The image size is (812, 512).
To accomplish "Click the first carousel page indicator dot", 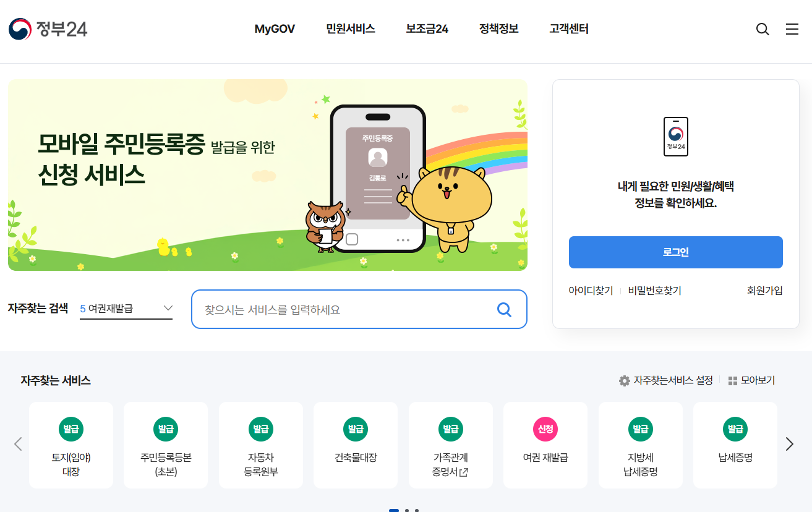I will pyautogui.click(x=394, y=510).
